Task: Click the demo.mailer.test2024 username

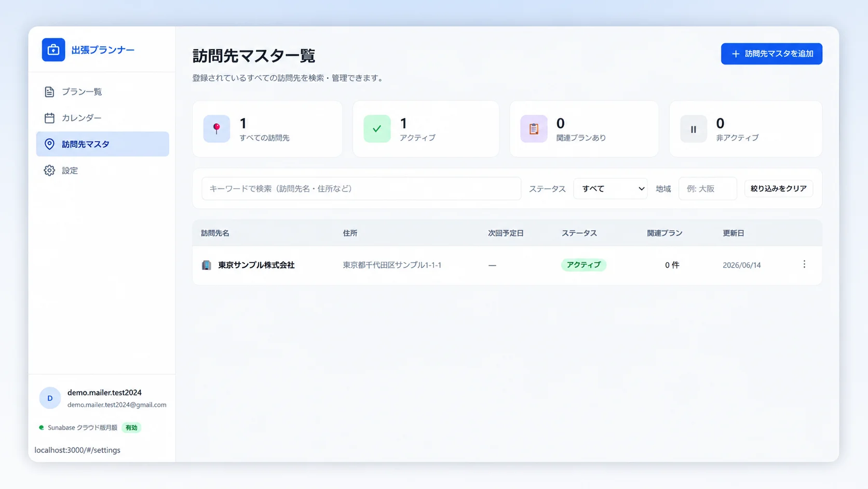Action: click(x=104, y=392)
